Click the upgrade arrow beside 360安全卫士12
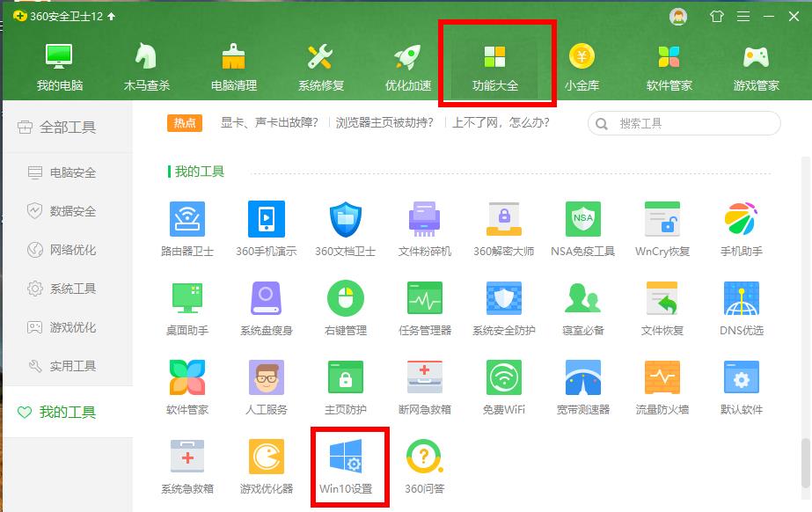 point(112,16)
